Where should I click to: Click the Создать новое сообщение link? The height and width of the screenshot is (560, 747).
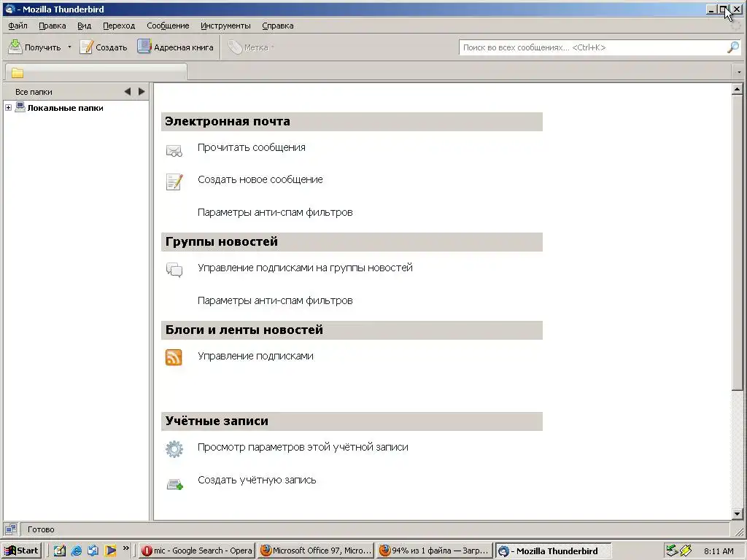(260, 179)
